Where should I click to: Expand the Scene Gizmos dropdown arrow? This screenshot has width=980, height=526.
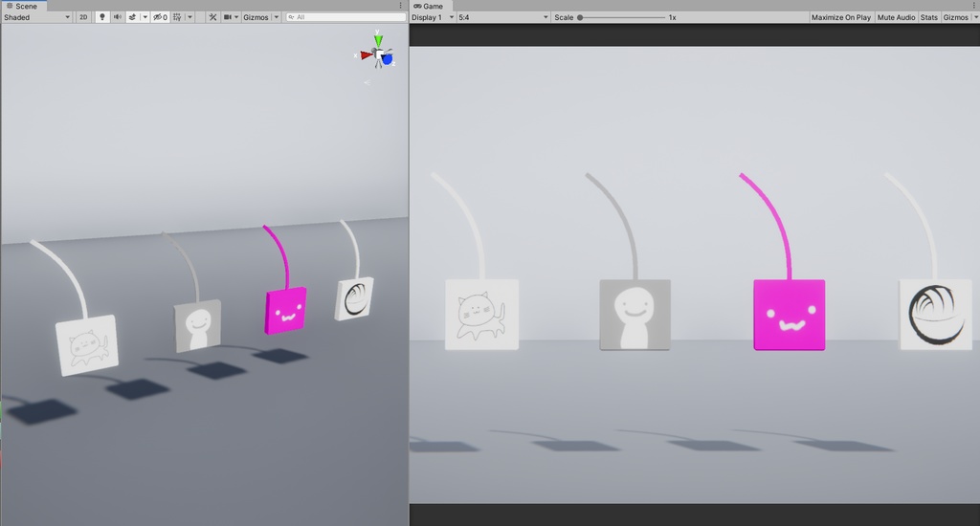coord(277,17)
